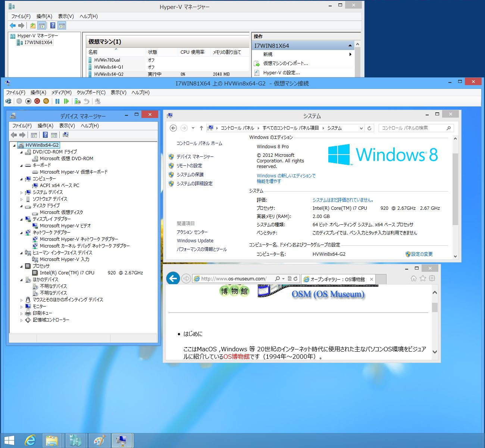Click the Refresh button in System window address bar

[x=369, y=128]
